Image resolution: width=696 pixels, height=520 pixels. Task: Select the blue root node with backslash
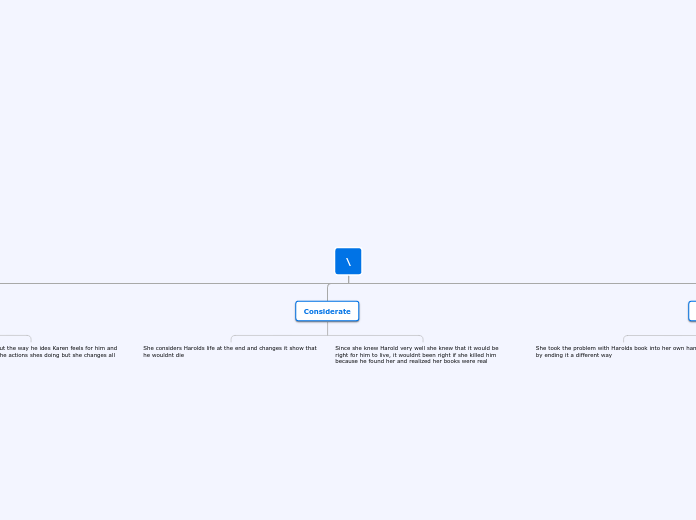pos(348,261)
